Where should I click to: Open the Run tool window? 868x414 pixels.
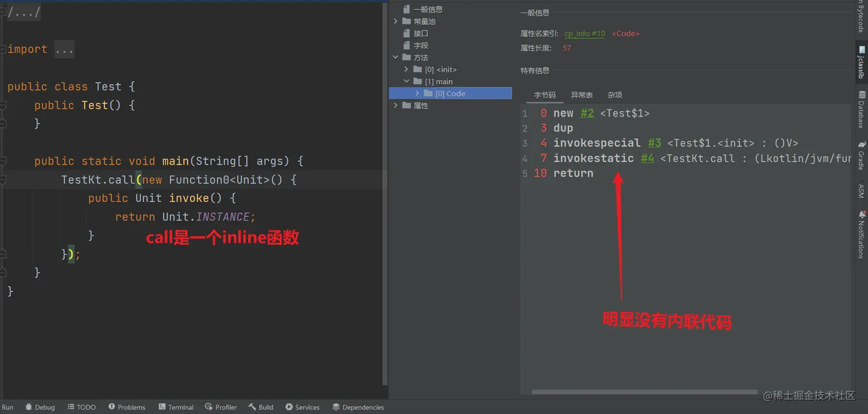pyautogui.click(x=7, y=407)
